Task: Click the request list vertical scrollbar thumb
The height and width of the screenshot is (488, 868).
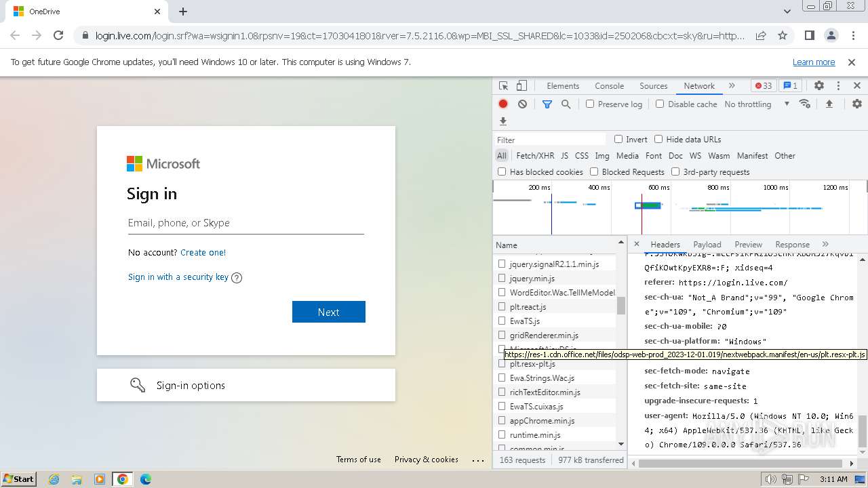Action: (x=621, y=306)
